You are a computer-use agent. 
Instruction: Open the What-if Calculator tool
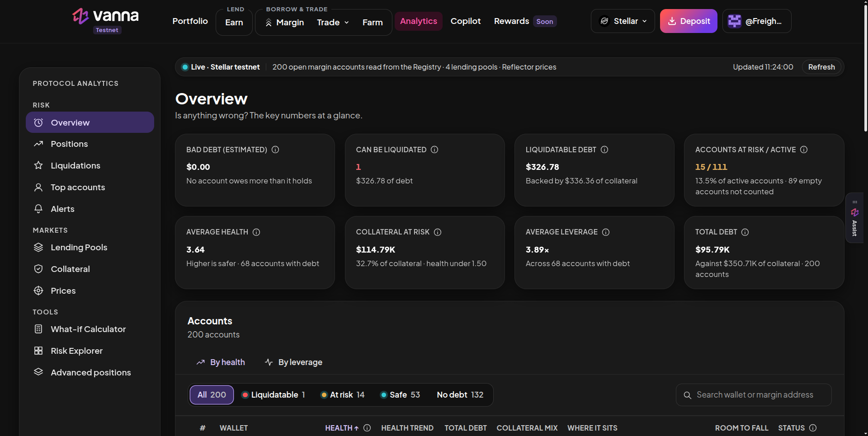click(90, 329)
